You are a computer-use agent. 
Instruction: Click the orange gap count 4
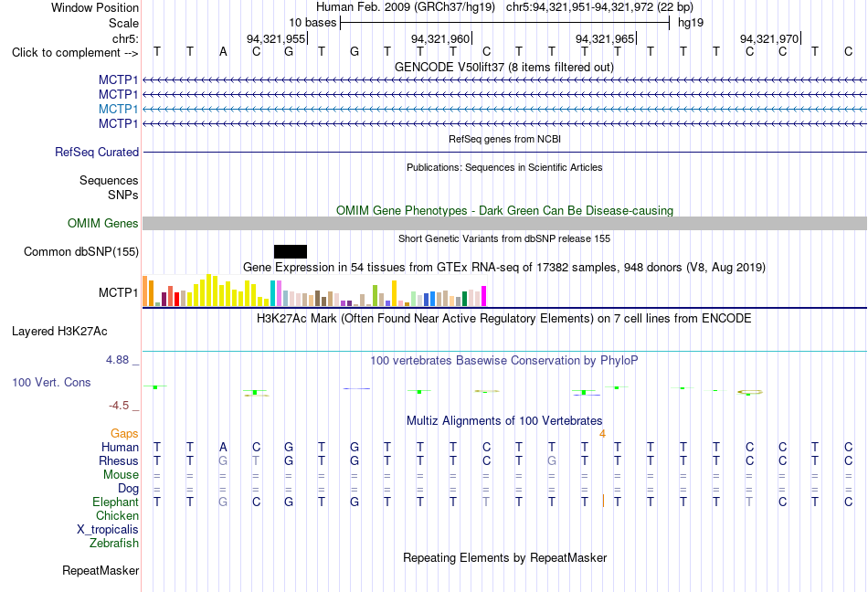602,434
